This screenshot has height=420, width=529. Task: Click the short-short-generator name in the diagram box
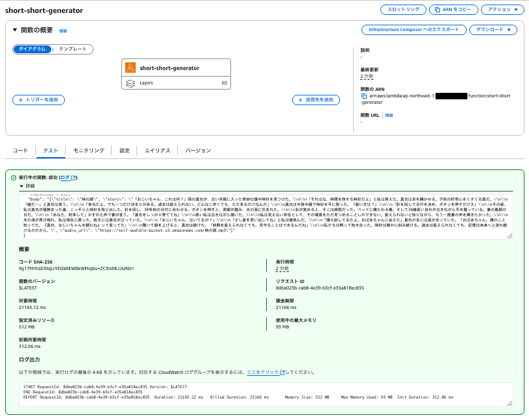click(x=169, y=68)
